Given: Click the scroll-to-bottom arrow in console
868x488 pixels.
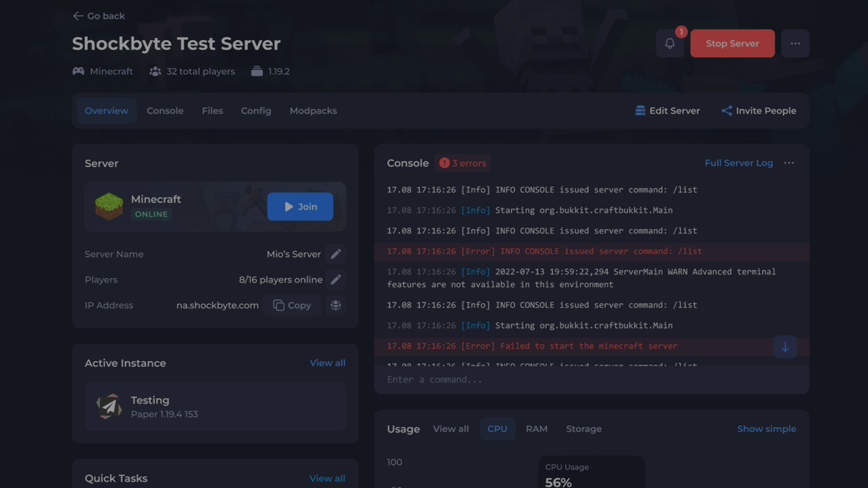Looking at the screenshot, I should (785, 347).
